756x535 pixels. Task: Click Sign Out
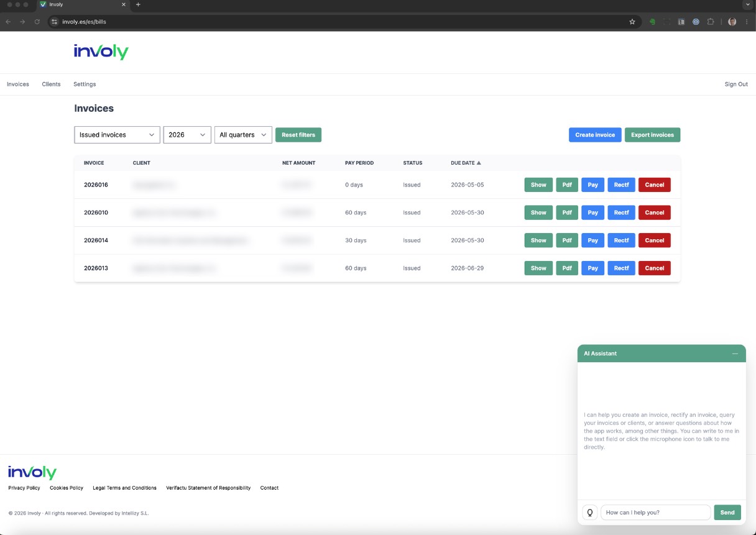[x=736, y=84]
